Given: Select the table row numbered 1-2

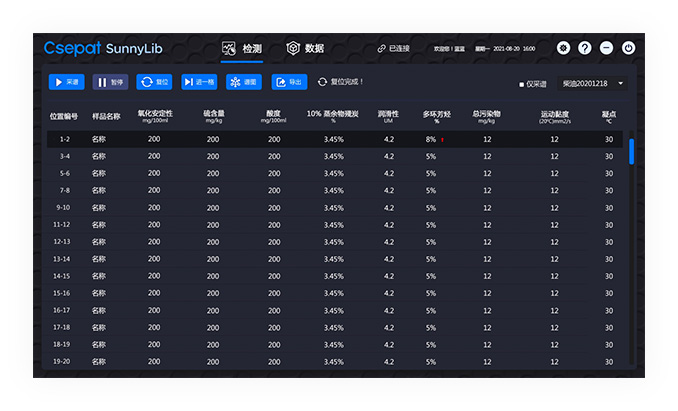Looking at the screenshot, I should [x=65, y=139].
